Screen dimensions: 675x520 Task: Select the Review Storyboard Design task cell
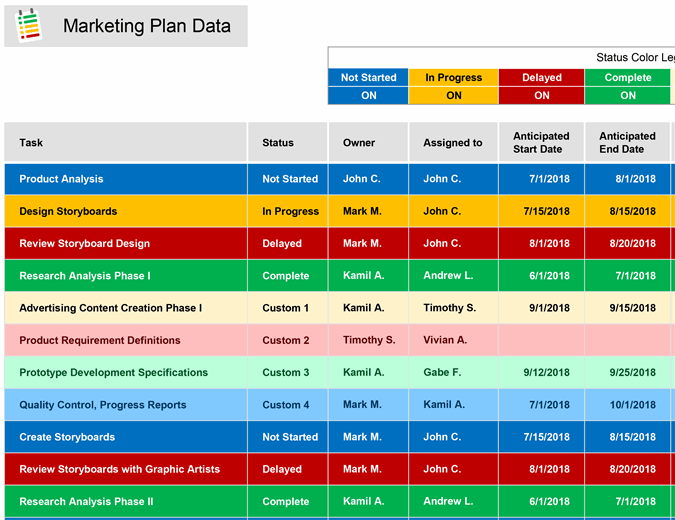point(85,244)
